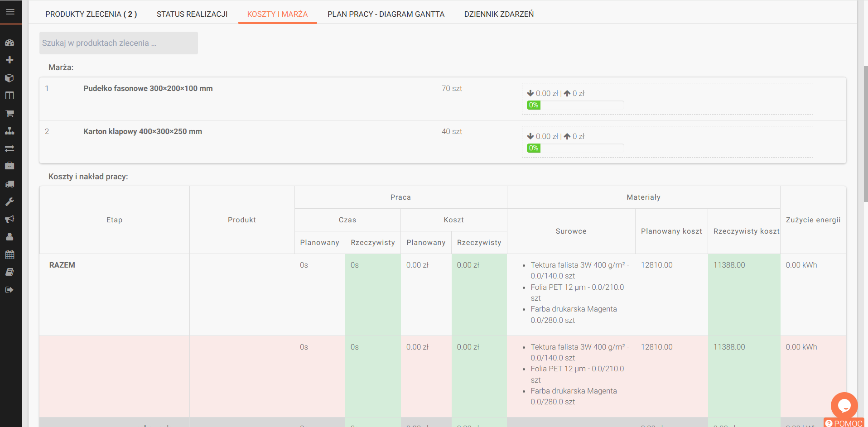The height and width of the screenshot is (427, 868).
Task: Open the POMOC help button
Action: pos(844,423)
